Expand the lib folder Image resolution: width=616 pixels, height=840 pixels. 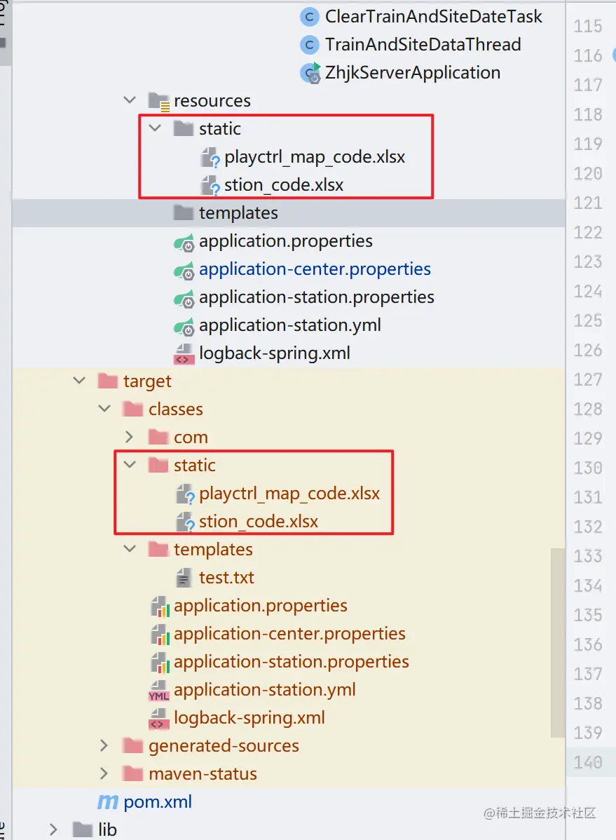point(54,830)
